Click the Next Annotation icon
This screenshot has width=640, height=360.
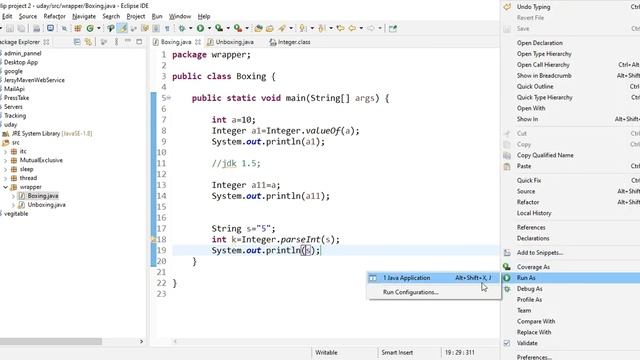click(302, 28)
